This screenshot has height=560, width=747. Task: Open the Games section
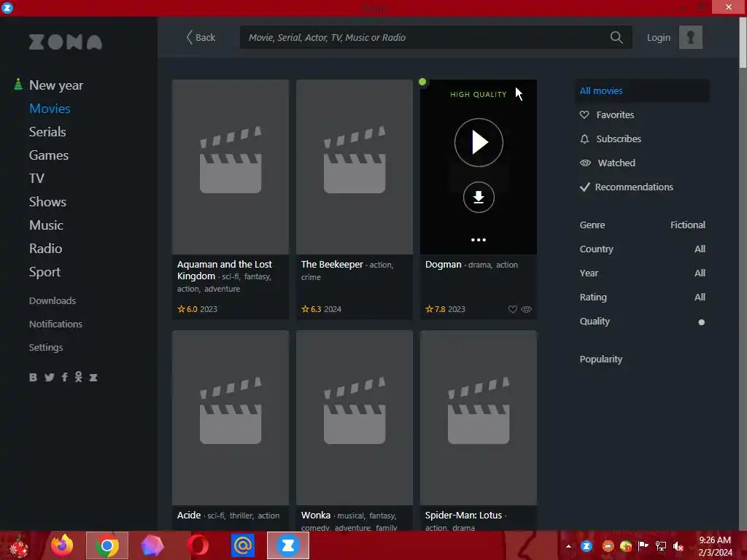49,155
